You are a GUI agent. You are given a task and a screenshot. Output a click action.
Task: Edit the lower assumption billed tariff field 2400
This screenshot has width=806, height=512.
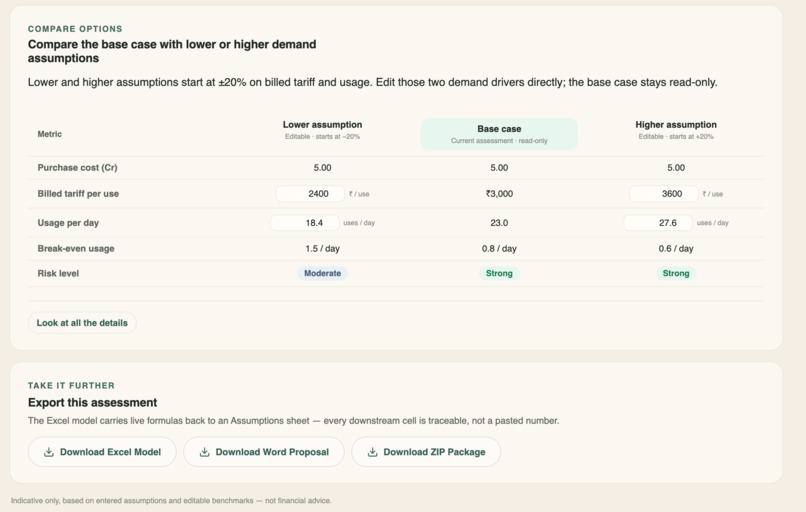pos(310,194)
